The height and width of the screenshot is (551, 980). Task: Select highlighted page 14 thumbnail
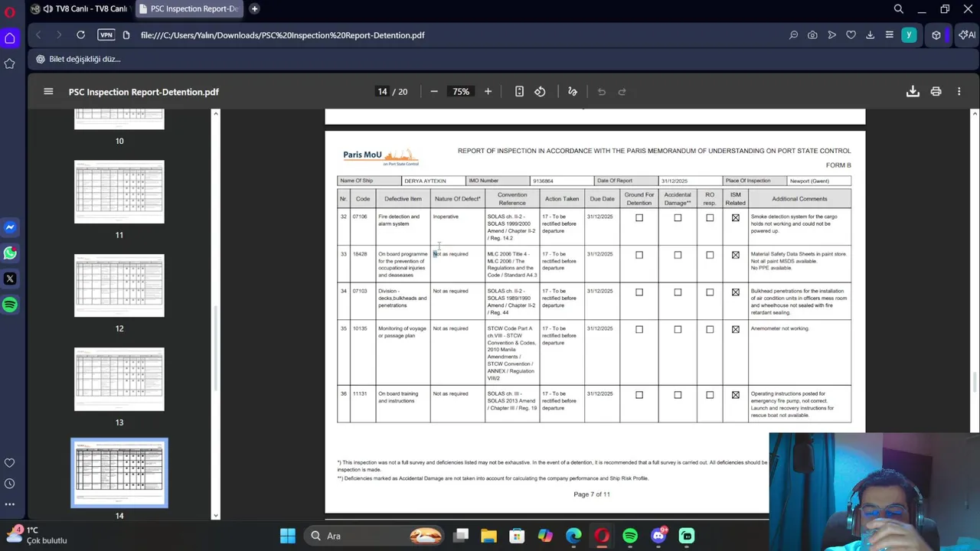(119, 473)
